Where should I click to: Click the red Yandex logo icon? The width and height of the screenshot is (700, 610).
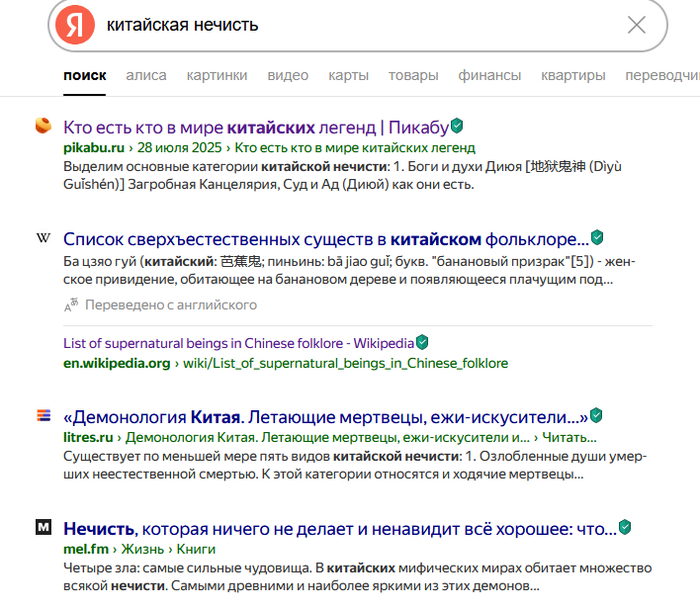coord(75,25)
